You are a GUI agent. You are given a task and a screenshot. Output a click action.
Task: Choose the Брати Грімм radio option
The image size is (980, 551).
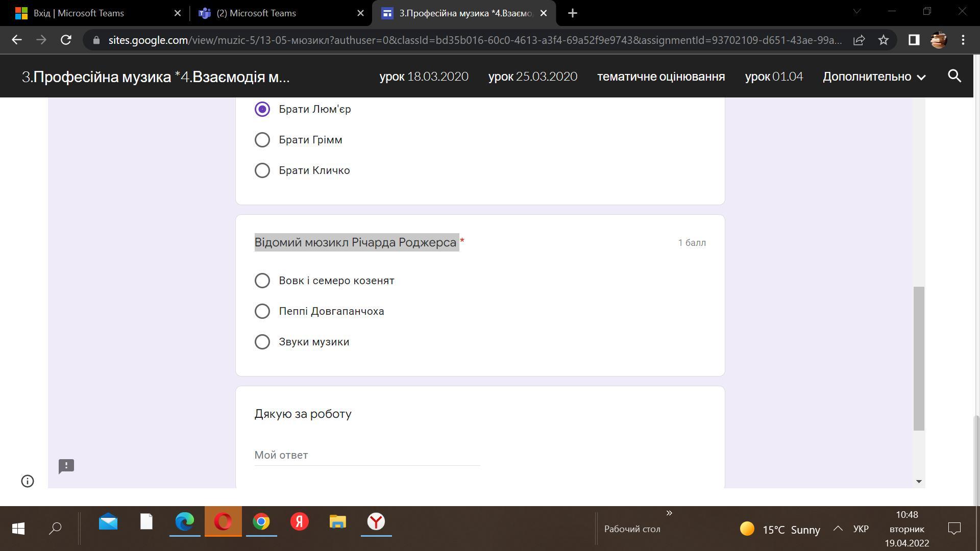pos(262,140)
